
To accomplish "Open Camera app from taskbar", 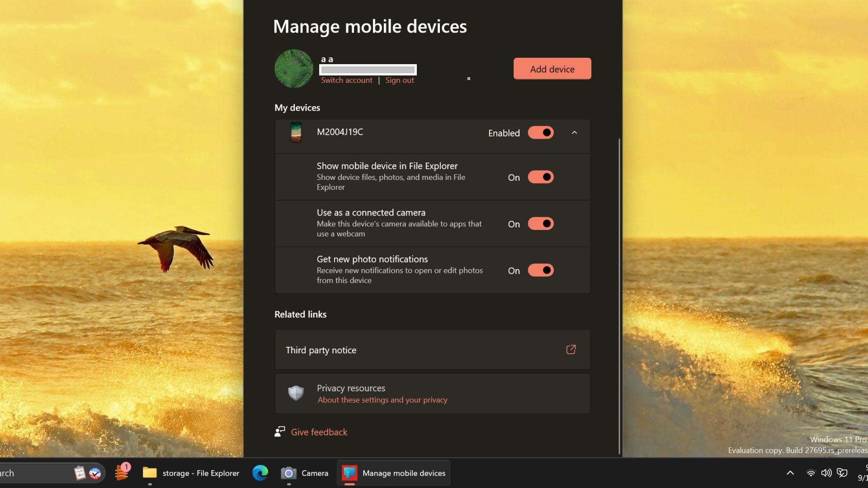I will tap(288, 473).
